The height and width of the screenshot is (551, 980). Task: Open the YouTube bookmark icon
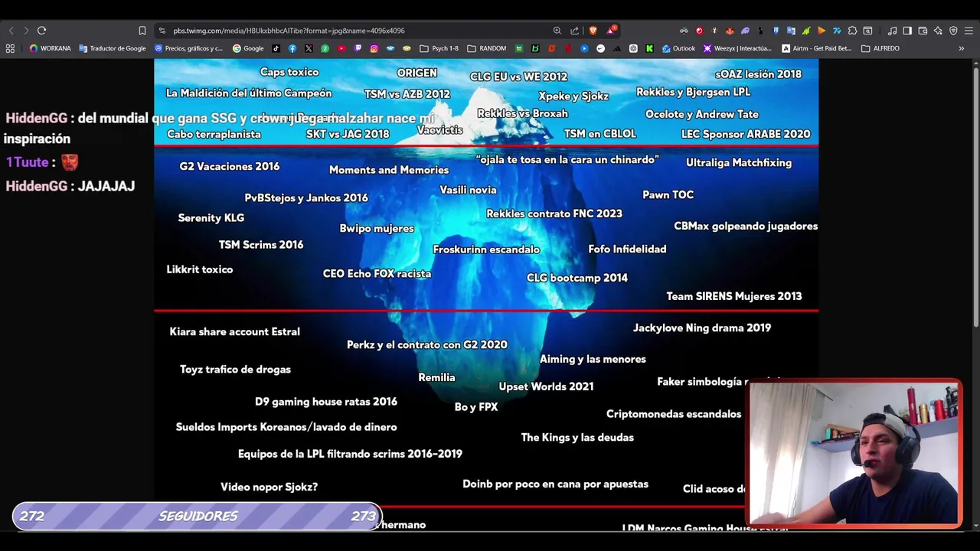click(x=341, y=48)
